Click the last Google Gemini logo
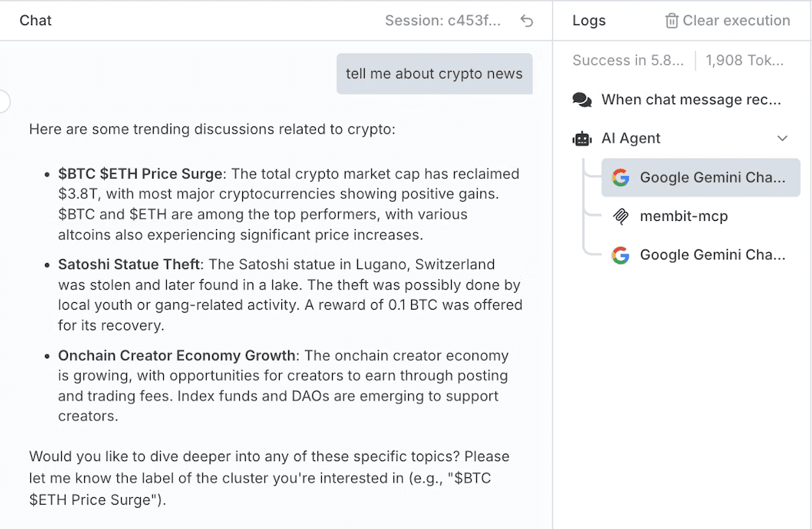Viewport: 812px width, 529px height. [621, 255]
